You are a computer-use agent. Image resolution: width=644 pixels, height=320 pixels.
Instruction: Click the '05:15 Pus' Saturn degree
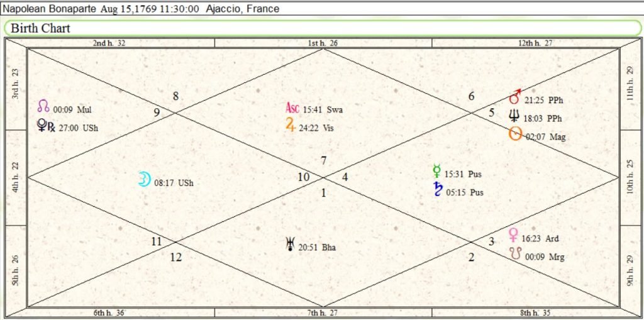click(465, 192)
